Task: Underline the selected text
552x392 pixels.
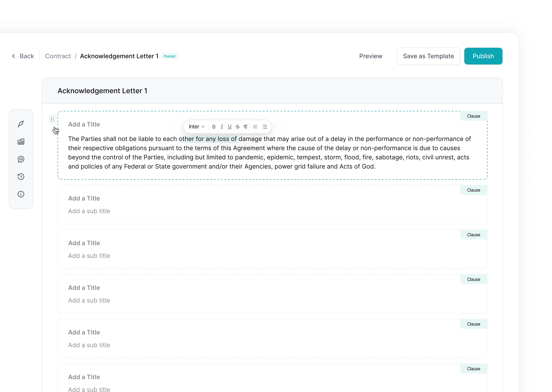Action: [230, 127]
